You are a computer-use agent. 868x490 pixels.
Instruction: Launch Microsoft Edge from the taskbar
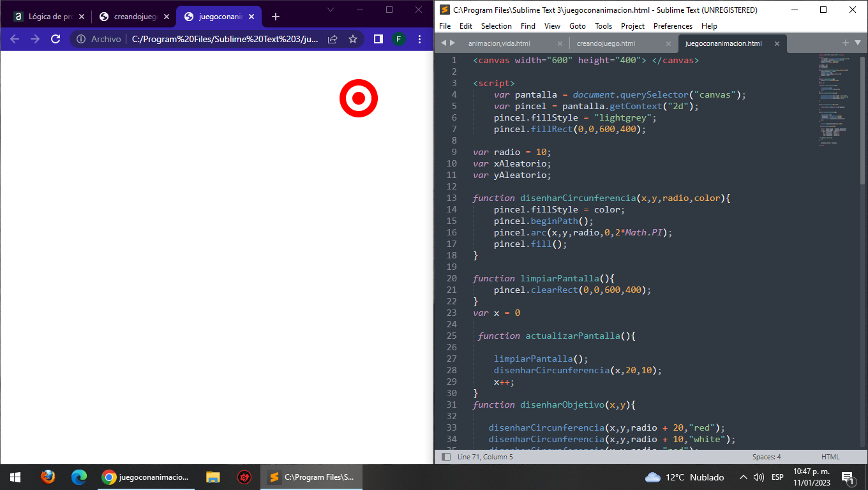[x=79, y=477]
